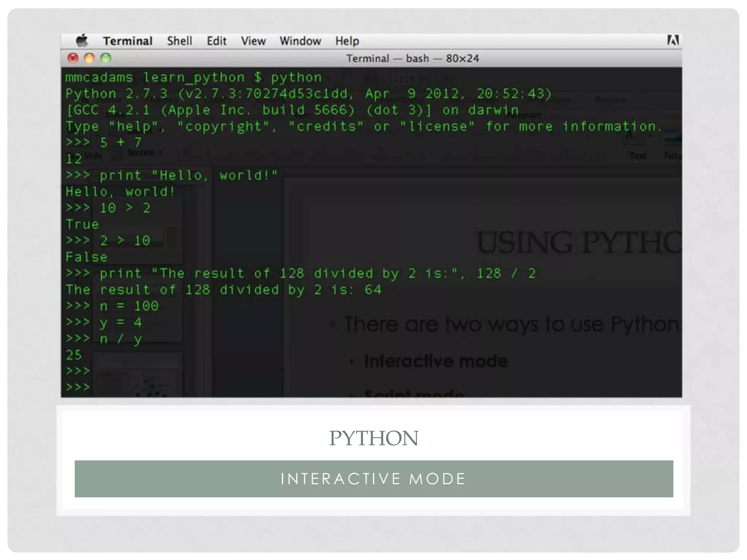Click the '[GCC 4.2.1 (Apple Inc.' line

[x=292, y=110]
